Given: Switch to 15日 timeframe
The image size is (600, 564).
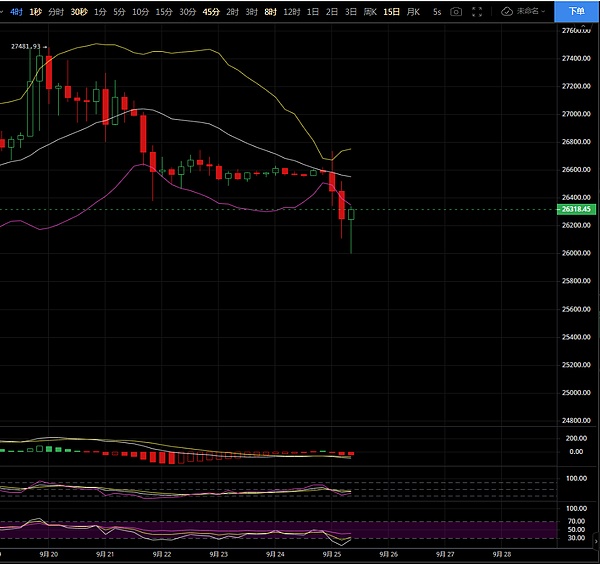Looking at the screenshot, I should coord(391,11).
